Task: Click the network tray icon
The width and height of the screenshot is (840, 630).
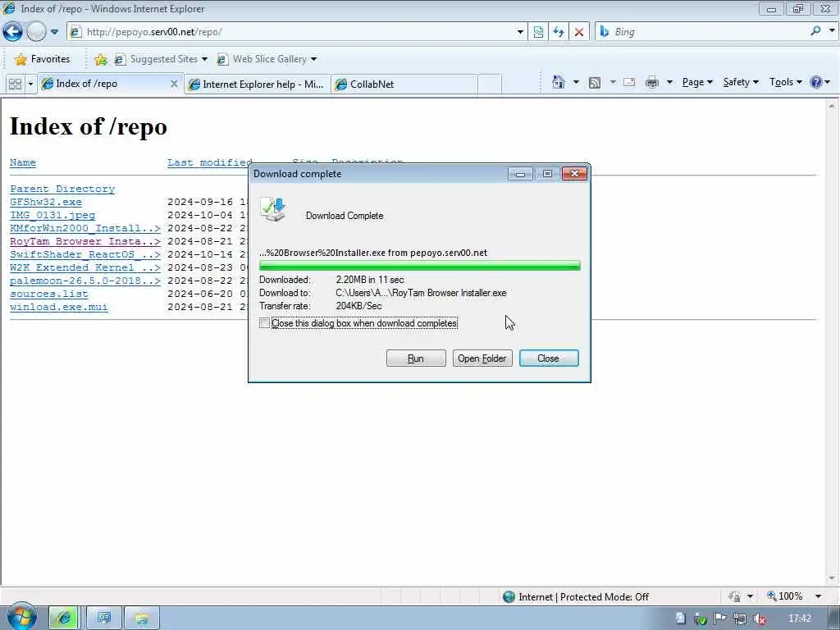Action: 739,619
